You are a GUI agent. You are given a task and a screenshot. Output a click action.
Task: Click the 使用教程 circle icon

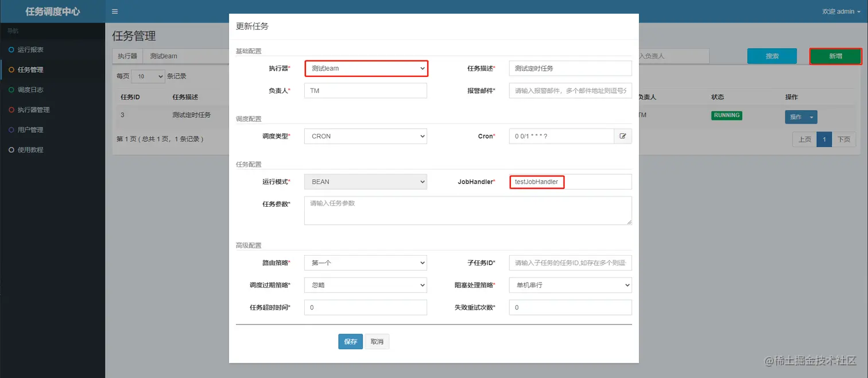click(x=11, y=150)
